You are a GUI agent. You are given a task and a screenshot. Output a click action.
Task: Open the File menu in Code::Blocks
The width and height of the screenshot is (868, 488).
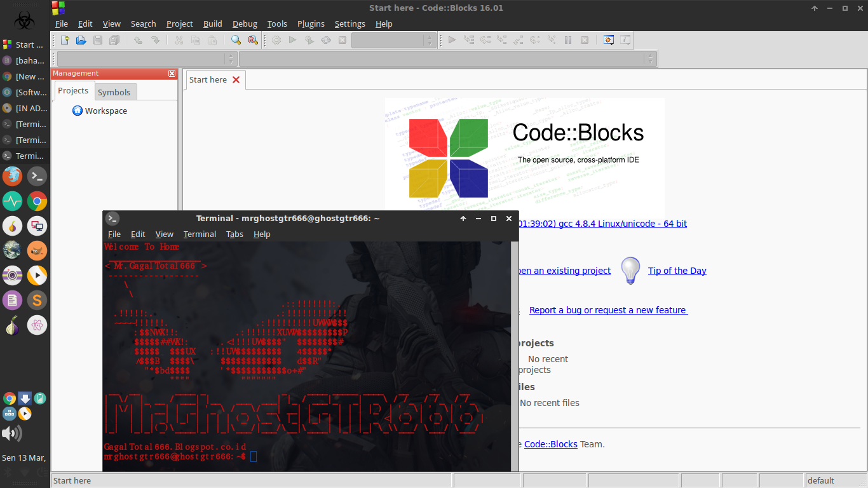pyautogui.click(x=62, y=24)
